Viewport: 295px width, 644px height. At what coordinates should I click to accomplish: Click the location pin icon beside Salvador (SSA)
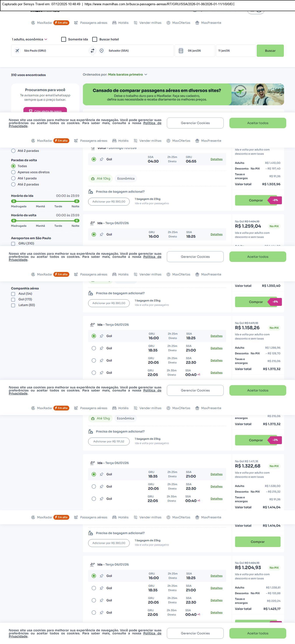point(102,51)
